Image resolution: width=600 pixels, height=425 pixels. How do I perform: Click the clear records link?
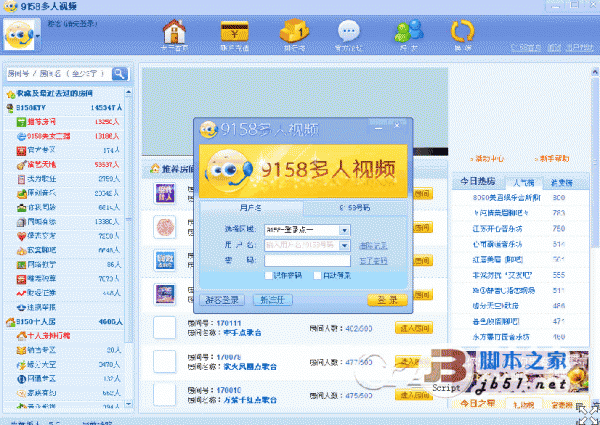click(373, 246)
